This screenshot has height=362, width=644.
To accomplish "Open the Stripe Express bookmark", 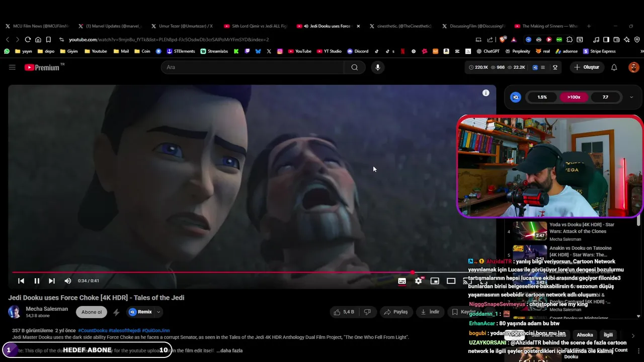I will 599,51.
